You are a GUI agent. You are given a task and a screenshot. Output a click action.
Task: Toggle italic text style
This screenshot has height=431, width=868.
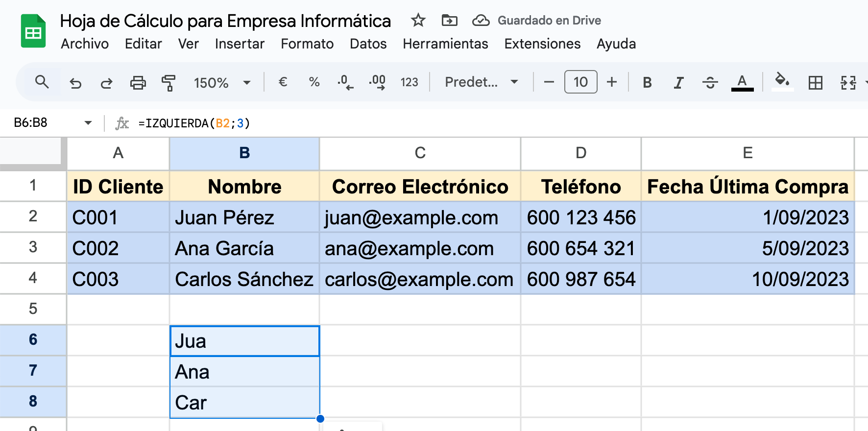point(678,83)
